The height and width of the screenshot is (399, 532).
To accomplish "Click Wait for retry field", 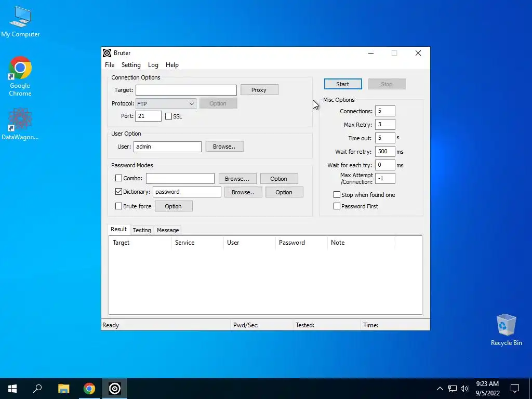I will click(x=385, y=152).
